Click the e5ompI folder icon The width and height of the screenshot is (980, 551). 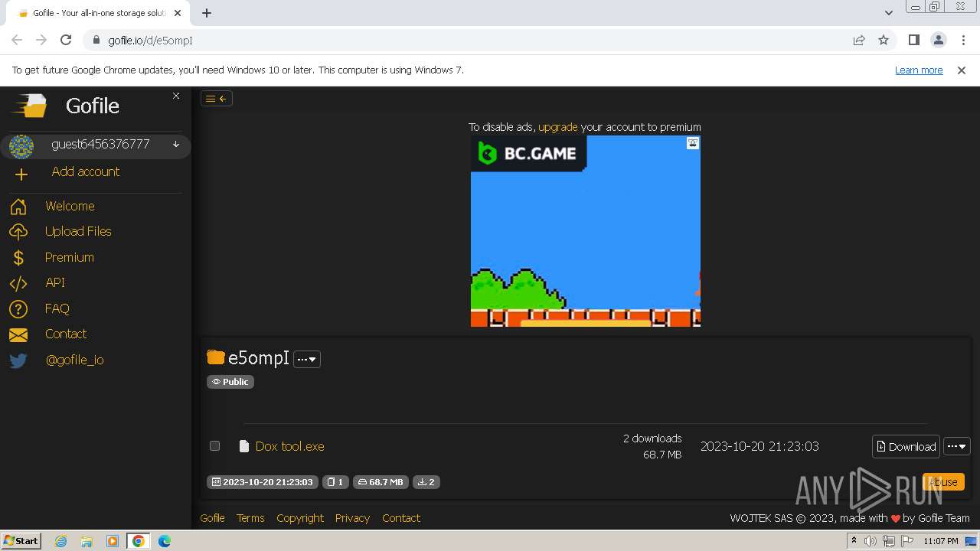(x=216, y=357)
